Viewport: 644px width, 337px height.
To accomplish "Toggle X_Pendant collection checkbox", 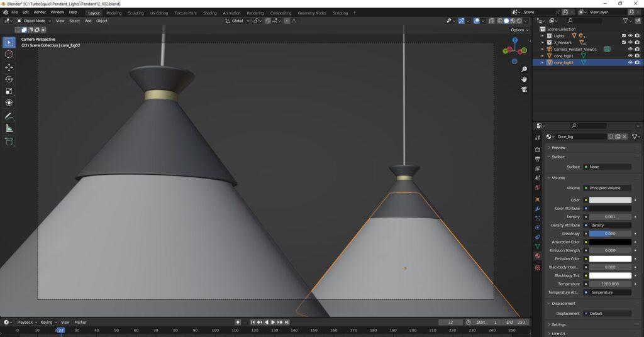I will [623, 42].
